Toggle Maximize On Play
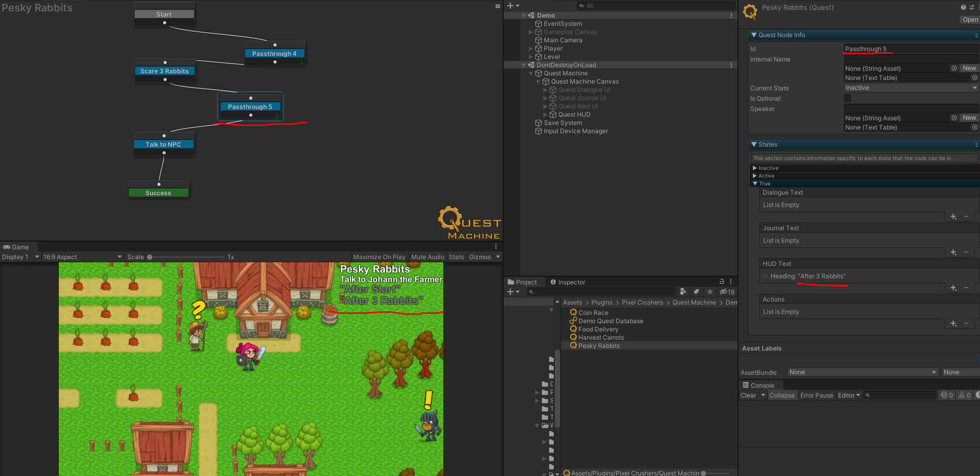This screenshot has height=476, width=980. [379, 257]
